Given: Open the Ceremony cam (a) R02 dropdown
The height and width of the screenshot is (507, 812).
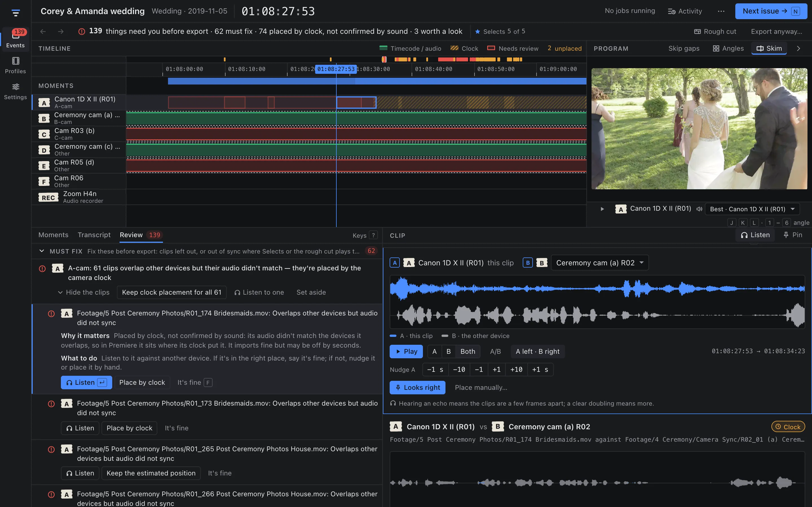Looking at the screenshot, I should (x=600, y=263).
